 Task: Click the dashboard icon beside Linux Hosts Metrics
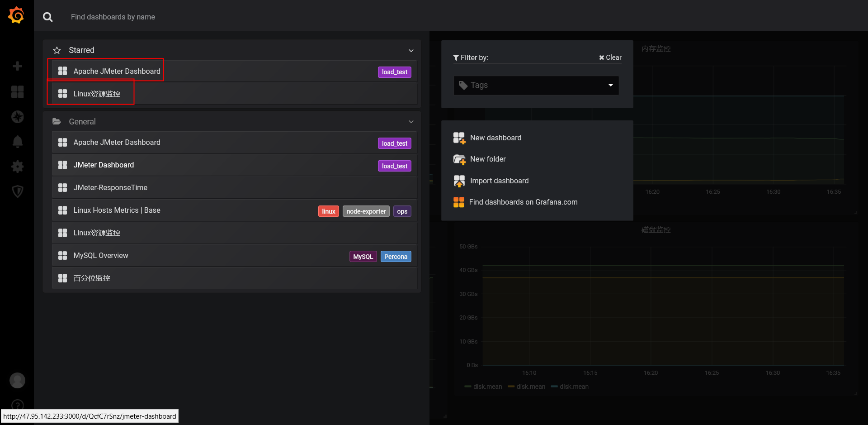tap(62, 210)
